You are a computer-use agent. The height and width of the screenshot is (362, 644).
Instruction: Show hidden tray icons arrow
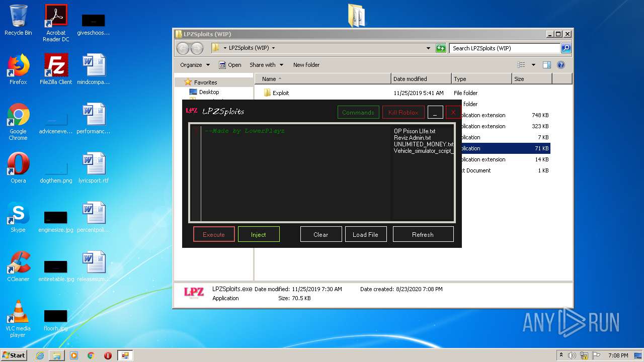[x=561, y=355]
